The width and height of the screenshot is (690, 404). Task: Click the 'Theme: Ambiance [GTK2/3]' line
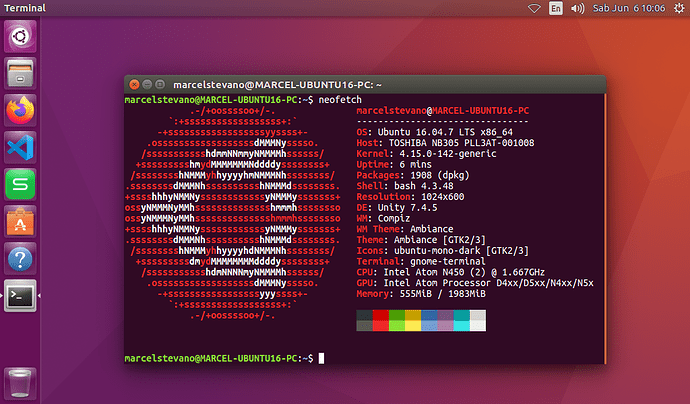click(x=421, y=240)
